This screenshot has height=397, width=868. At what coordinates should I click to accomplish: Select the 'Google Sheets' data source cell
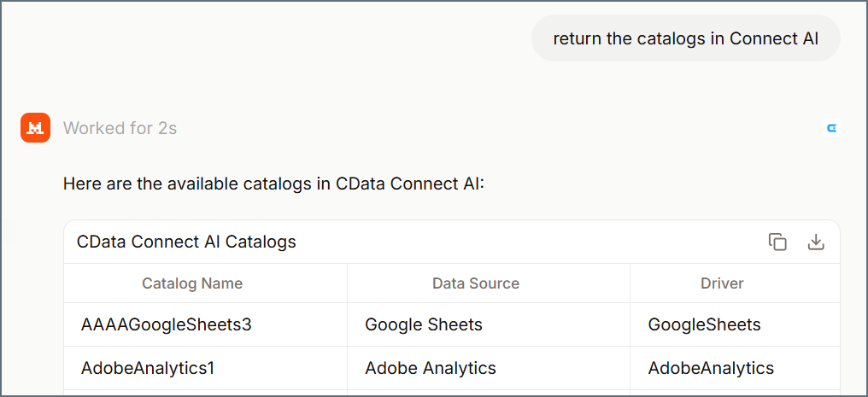(424, 324)
